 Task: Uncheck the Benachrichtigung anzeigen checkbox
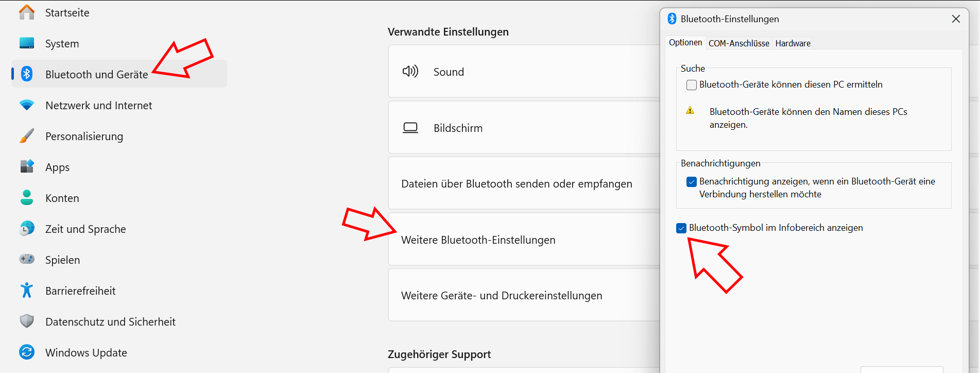coord(692,182)
